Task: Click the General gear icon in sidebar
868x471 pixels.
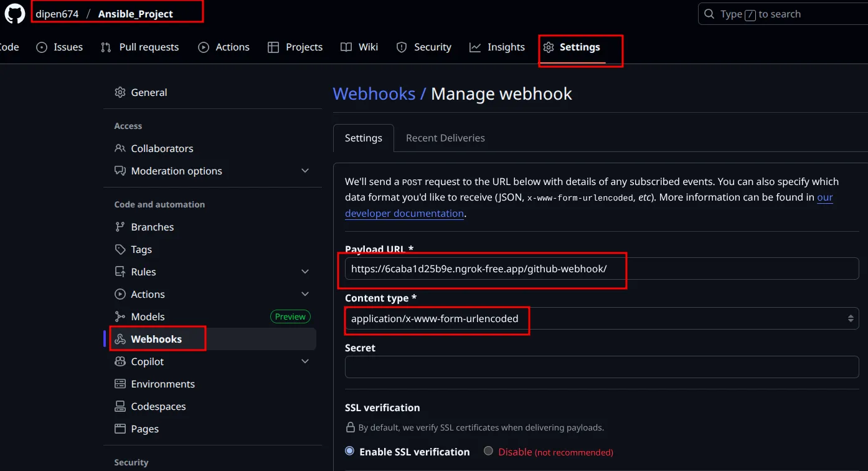Action: 120,92
